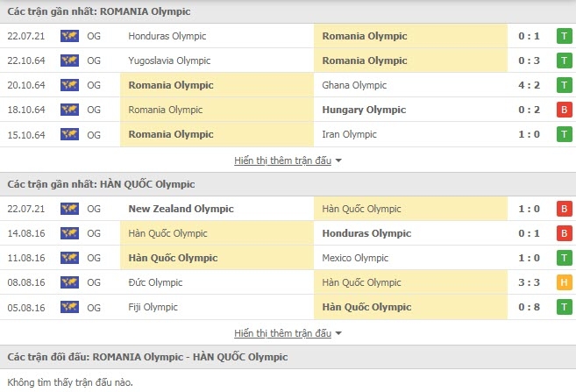Viewport: 576px width, 392px height.
Task: Expand more Romania matches with first Hiển thị thêm
Action: (x=282, y=160)
